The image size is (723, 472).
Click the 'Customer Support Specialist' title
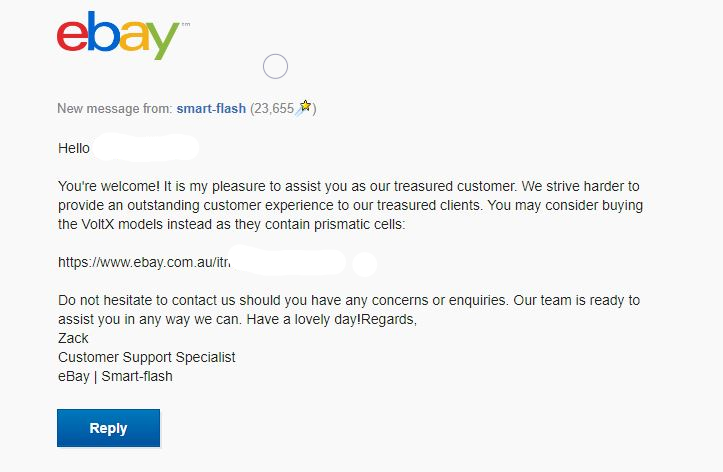[147, 357]
